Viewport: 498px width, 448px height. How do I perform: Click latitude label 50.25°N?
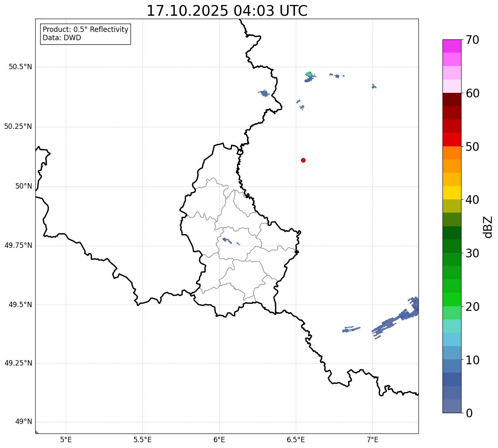point(18,126)
